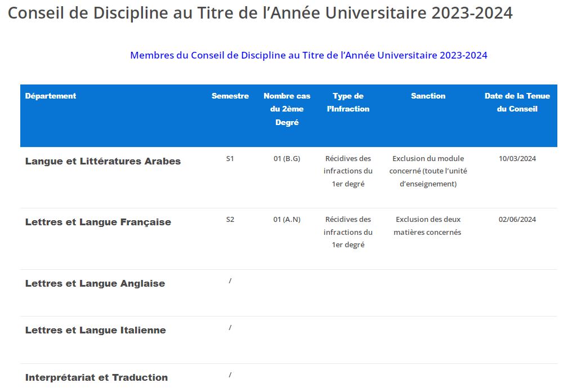This screenshot has width=581, height=392.
Task: Click the page title Conseil de Discipline heading
Action: click(x=260, y=14)
